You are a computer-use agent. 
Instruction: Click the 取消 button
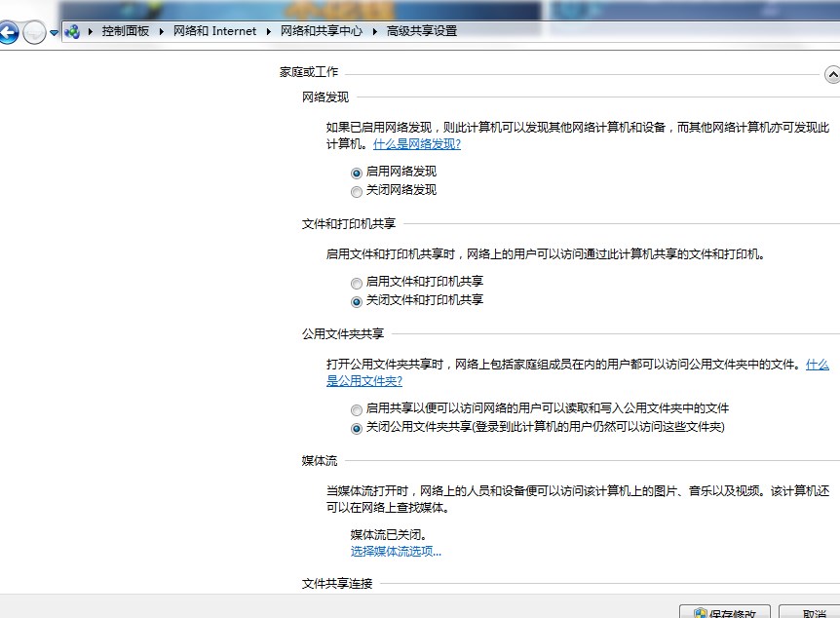810,611
